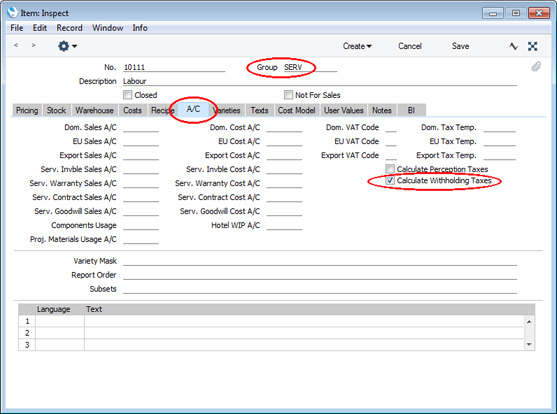Enable the Not For Sales checkbox
Viewport: 557px width, 414px height.
click(x=288, y=95)
